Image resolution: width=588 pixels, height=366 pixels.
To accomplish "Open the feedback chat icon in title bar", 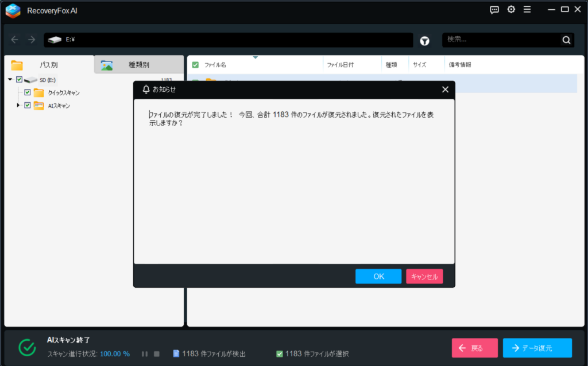I will 494,10.
